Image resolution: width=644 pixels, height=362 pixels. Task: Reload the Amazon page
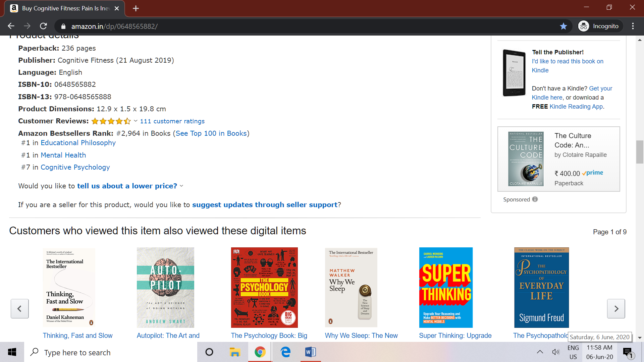[43, 26]
